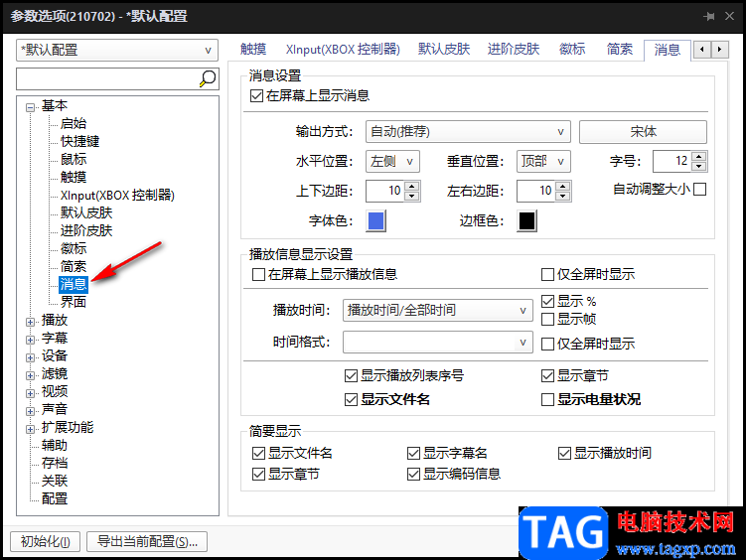Click the 初始化(I) button

46,541
